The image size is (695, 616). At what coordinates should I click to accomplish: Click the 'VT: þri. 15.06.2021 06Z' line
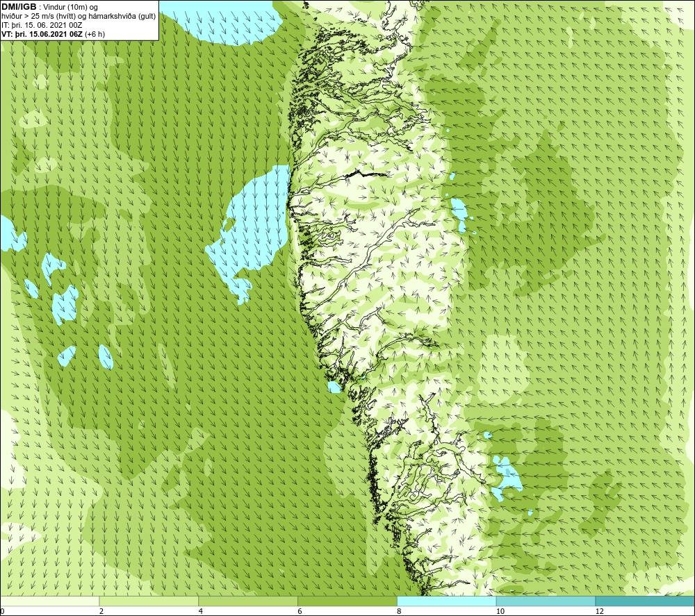click(x=54, y=34)
